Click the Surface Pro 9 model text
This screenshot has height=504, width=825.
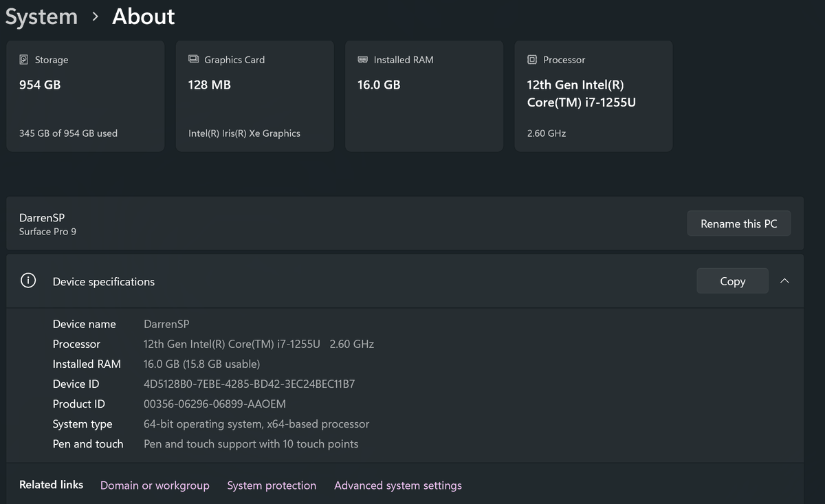[47, 232]
